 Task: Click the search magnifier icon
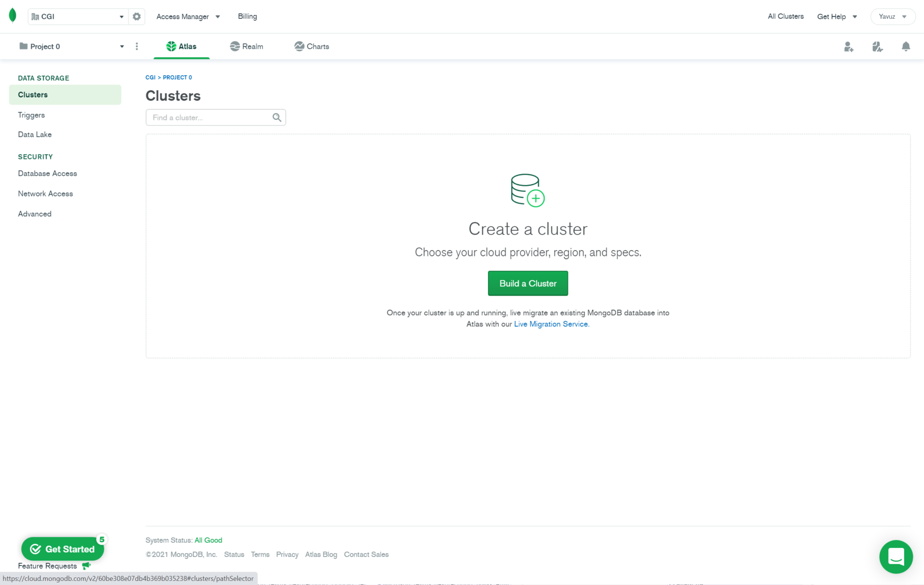tap(277, 117)
